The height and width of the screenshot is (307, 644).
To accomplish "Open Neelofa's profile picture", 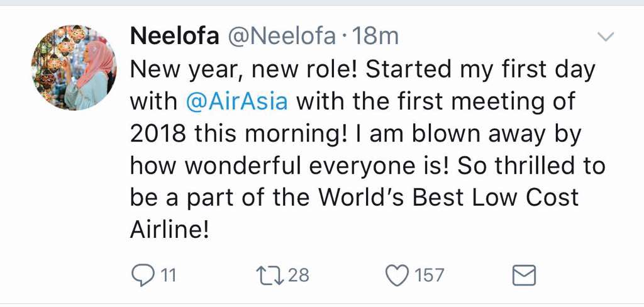I will pyautogui.click(x=74, y=67).
